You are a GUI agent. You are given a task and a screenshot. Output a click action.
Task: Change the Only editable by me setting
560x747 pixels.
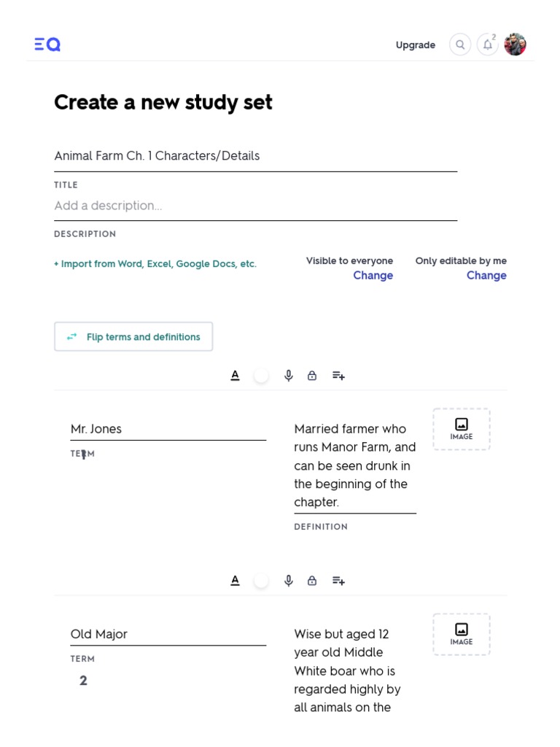(x=486, y=276)
